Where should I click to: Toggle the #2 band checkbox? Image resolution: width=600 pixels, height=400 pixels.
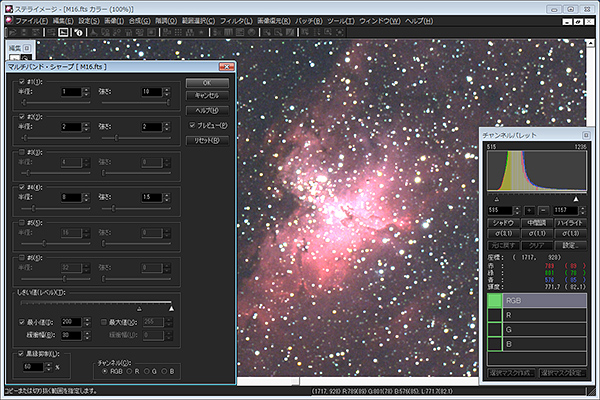tap(22, 117)
